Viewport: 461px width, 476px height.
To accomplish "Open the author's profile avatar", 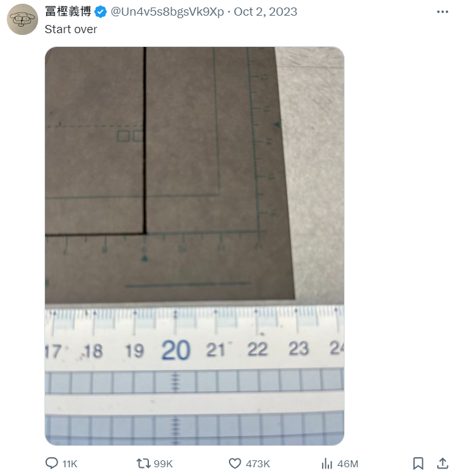I will pos(23,19).
